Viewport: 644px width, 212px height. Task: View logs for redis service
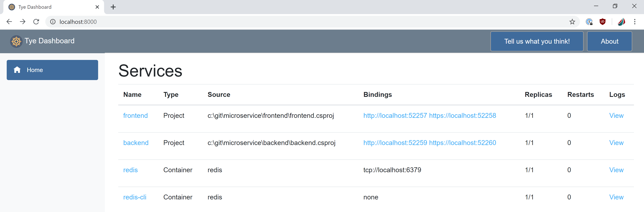pos(616,170)
